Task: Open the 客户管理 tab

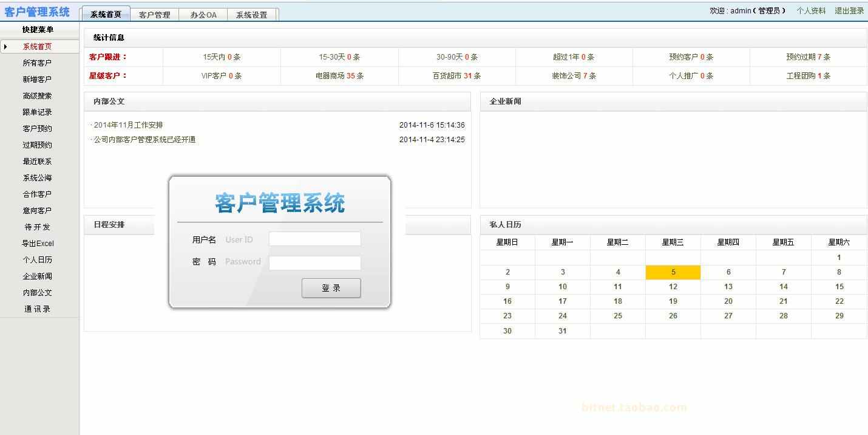Action: pyautogui.click(x=154, y=15)
